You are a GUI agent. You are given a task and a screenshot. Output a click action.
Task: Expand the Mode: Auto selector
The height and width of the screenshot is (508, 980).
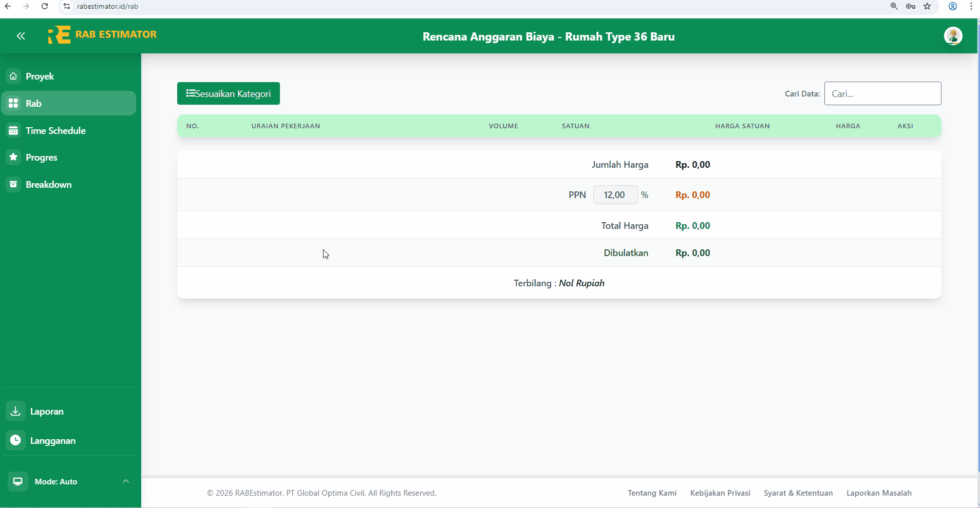click(x=125, y=481)
